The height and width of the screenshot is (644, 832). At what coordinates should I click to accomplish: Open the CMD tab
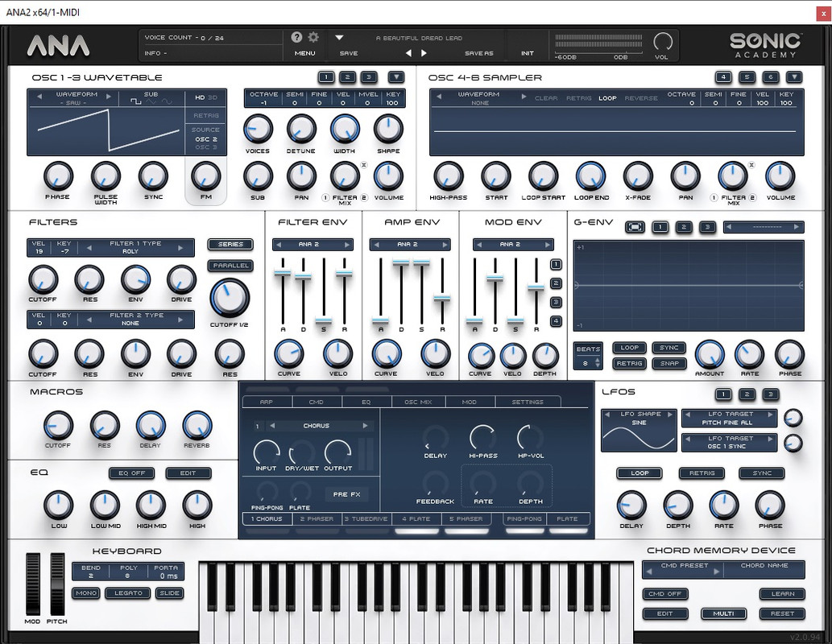[x=317, y=402]
